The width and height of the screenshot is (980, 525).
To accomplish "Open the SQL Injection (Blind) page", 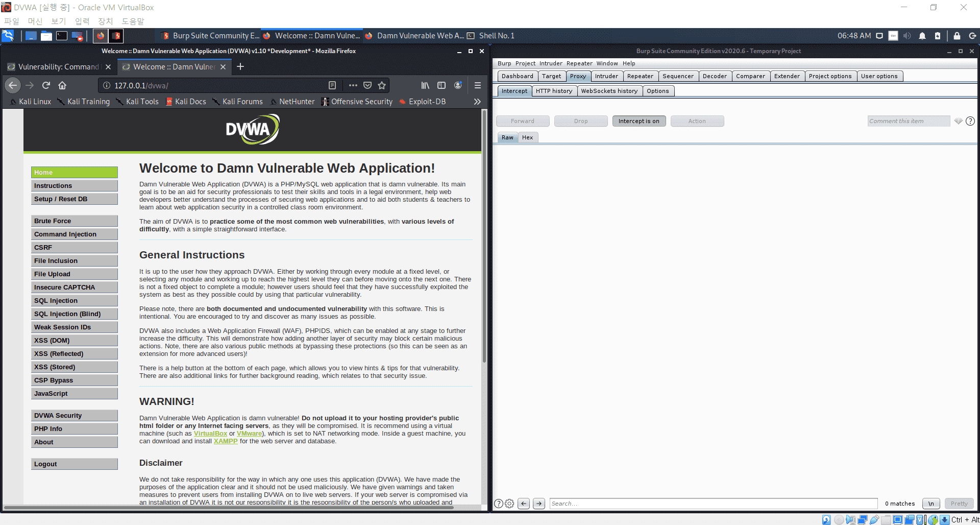I will point(75,314).
